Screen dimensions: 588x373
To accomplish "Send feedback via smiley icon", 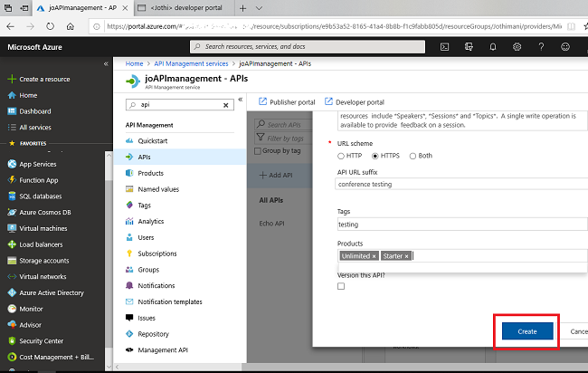I will [x=565, y=47].
